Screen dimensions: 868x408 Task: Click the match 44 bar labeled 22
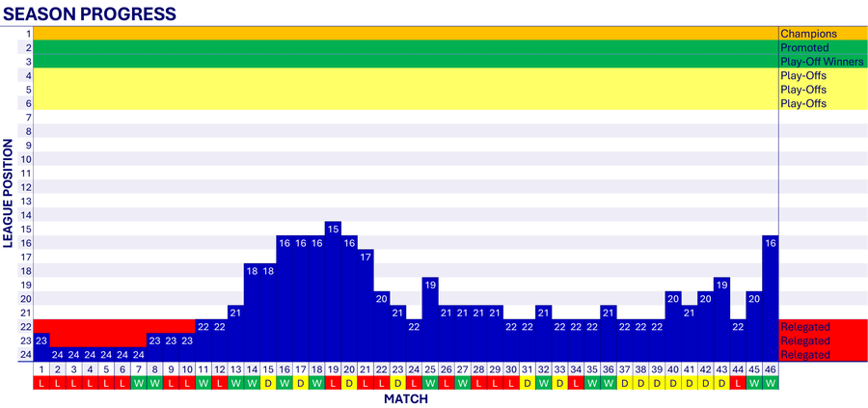pyautogui.click(x=738, y=340)
